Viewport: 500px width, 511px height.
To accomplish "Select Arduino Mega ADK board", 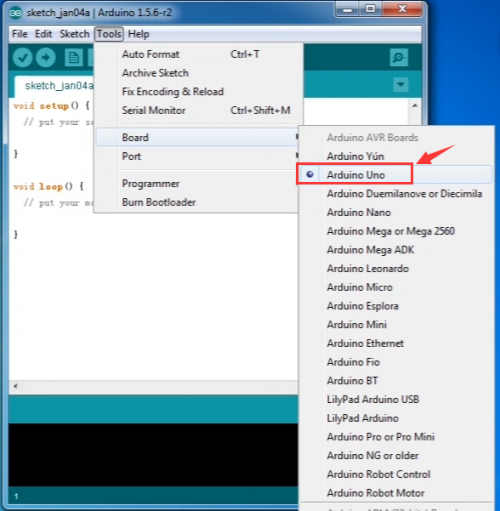I will (396, 249).
